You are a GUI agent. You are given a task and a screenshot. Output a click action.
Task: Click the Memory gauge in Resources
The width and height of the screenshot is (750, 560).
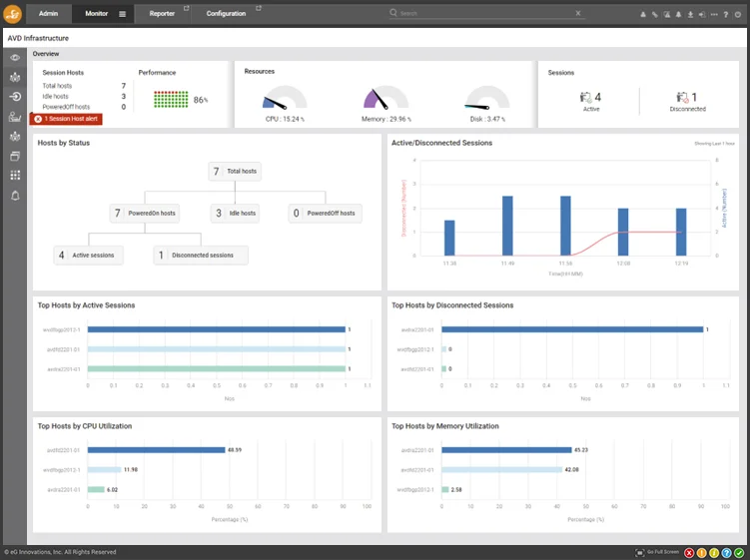(x=386, y=98)
